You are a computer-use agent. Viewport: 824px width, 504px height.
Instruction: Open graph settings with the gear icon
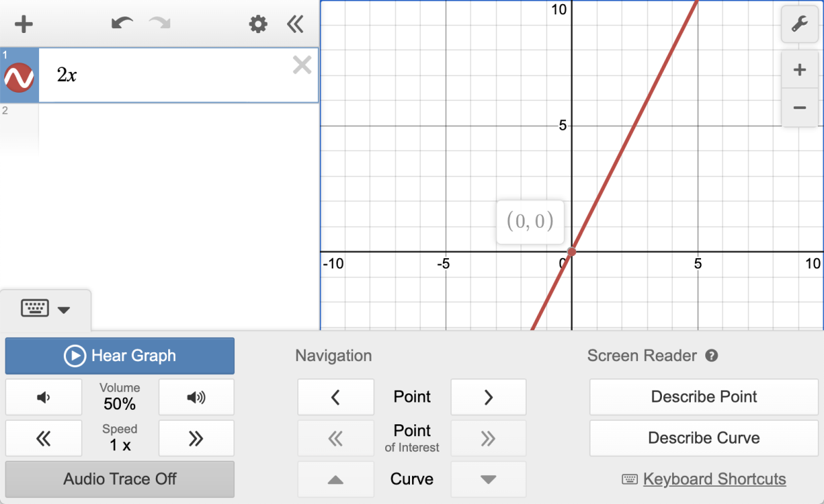click(257, 23)
